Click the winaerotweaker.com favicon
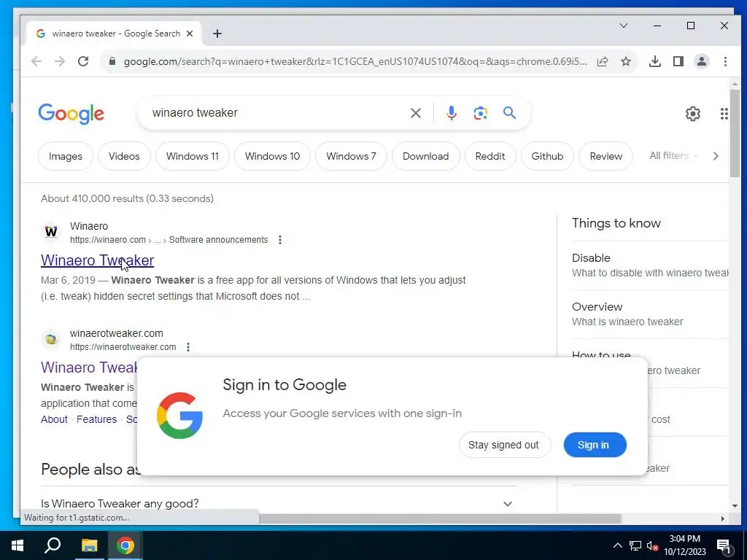Viewport: 747px width, 560px height. point(51,340)
